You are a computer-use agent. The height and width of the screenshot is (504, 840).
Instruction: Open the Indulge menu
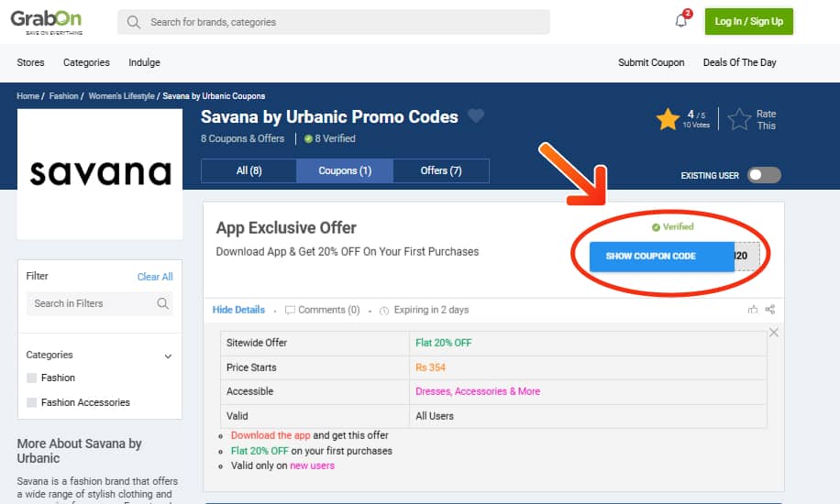pyautogui.click(x=144, y=62)
